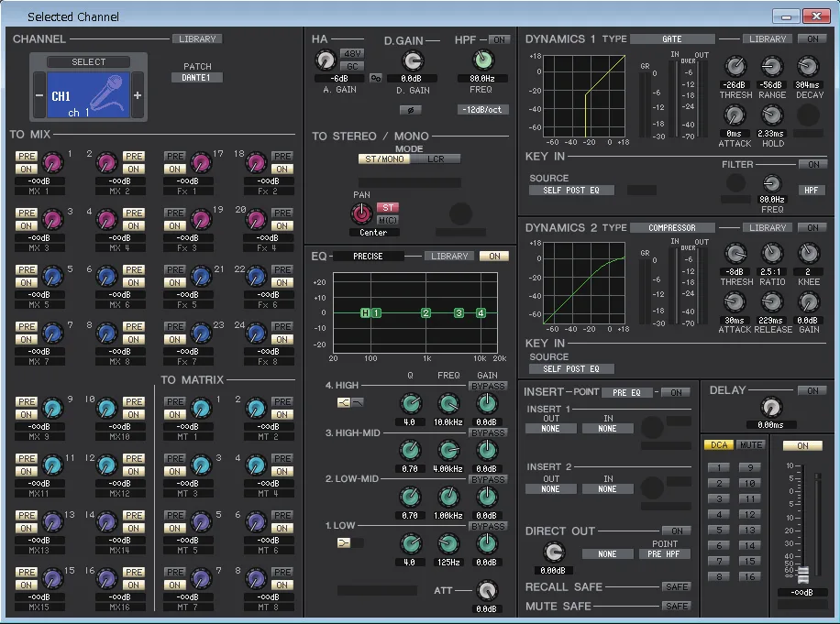Click the gate RANGE knob

[x=771, y=66]
